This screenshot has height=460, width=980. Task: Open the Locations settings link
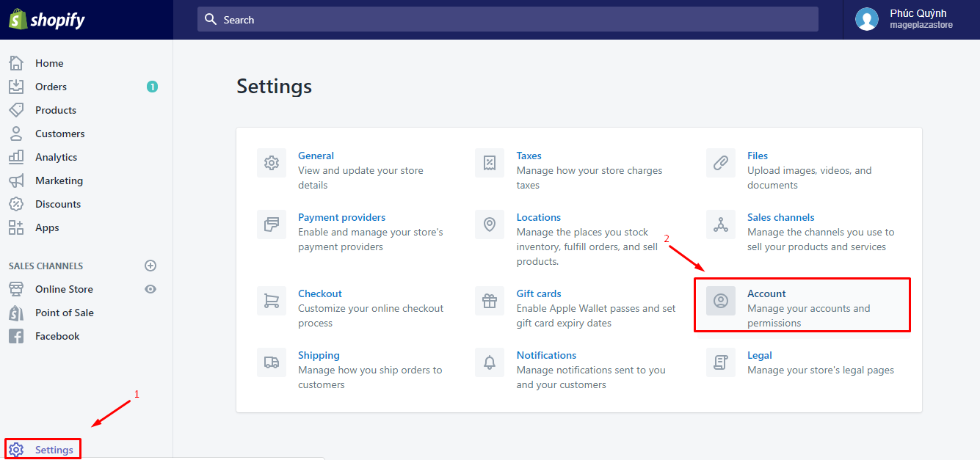tap(538, 217)
